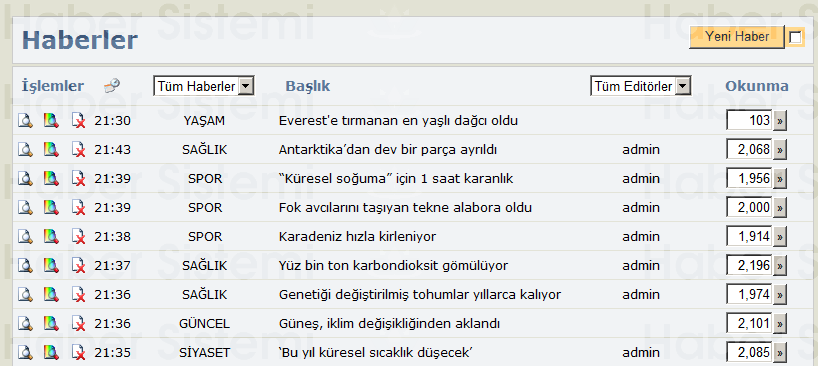Delete the 'Küresel soğuma için 1 saat' news

click(78, 179)
